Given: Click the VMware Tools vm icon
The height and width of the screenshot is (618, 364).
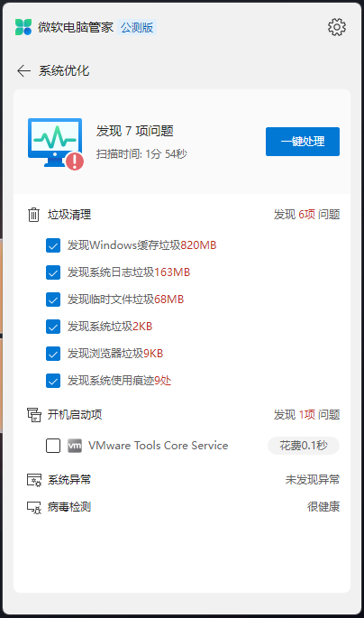Looking at the screenshot, I should 75,446.
